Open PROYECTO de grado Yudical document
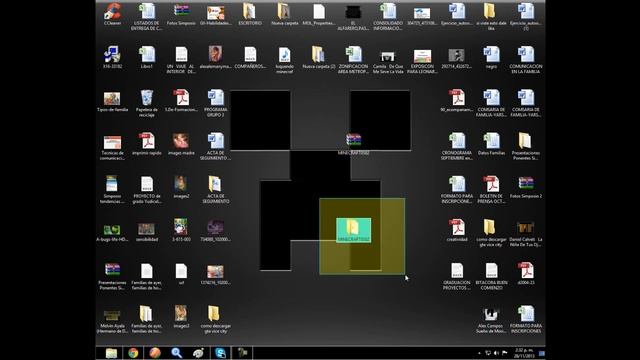 (147, 189)
